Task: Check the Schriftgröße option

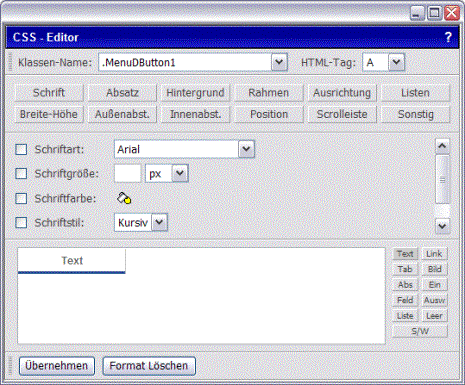Action: click(21, 173)
